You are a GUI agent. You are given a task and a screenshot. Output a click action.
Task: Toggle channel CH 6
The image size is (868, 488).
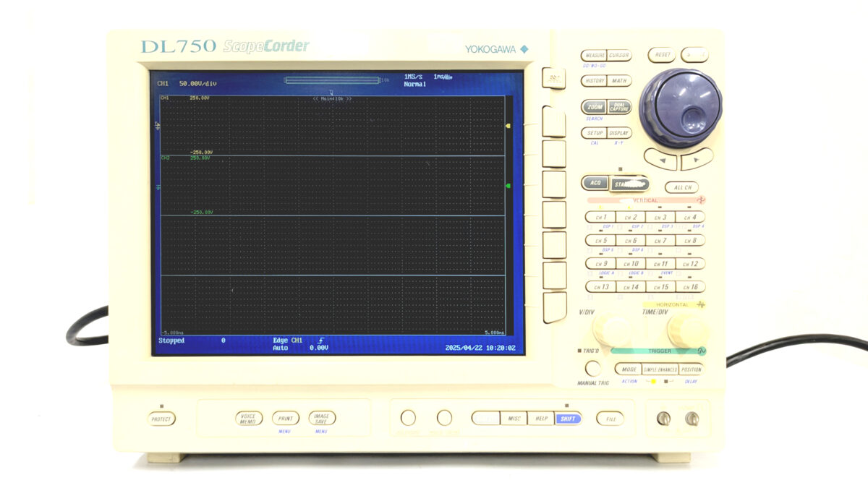[x=630, y=241]
